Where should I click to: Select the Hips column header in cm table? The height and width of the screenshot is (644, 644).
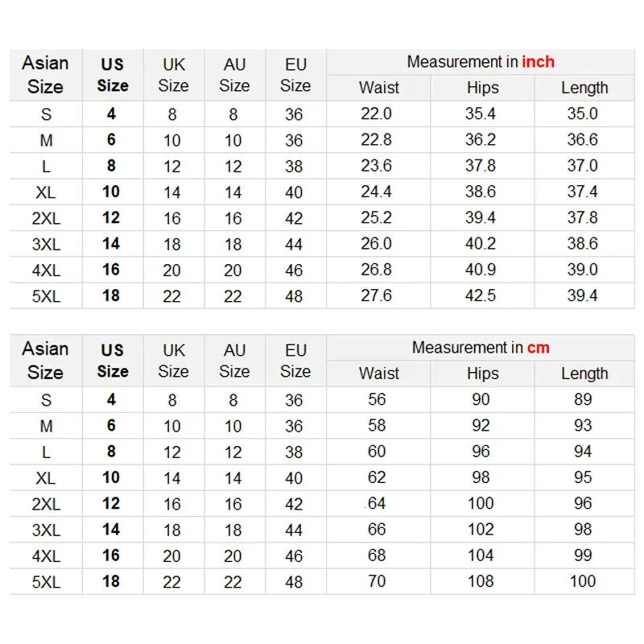(482, 374)
